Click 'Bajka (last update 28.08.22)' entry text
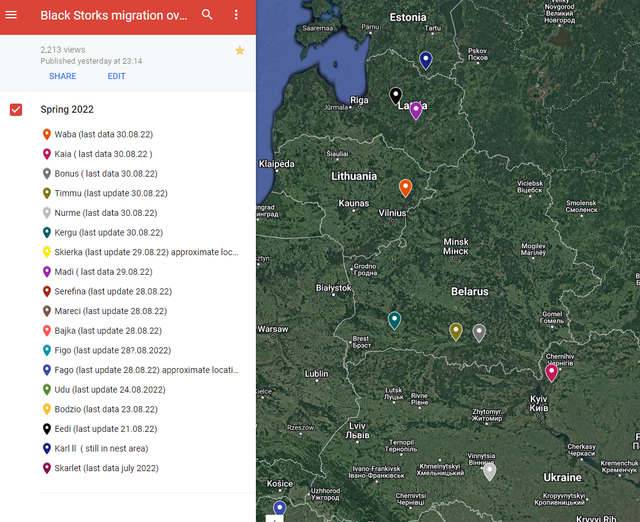Screen dimensions: 640x522 point(108,331)
